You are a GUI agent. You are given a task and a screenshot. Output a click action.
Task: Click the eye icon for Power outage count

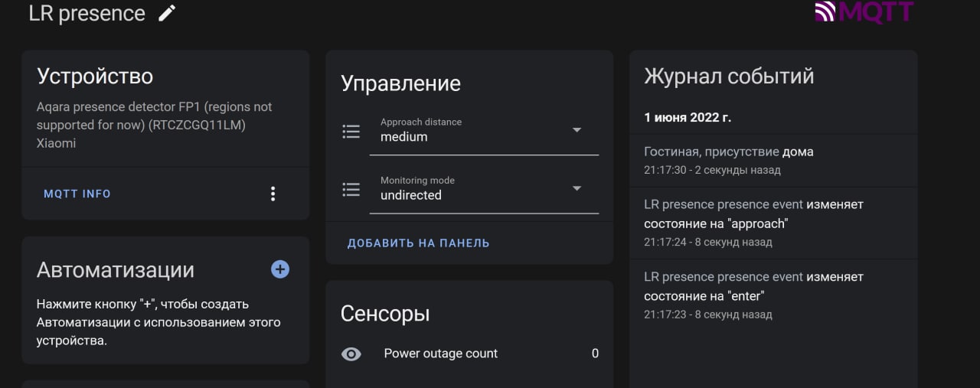351,354
